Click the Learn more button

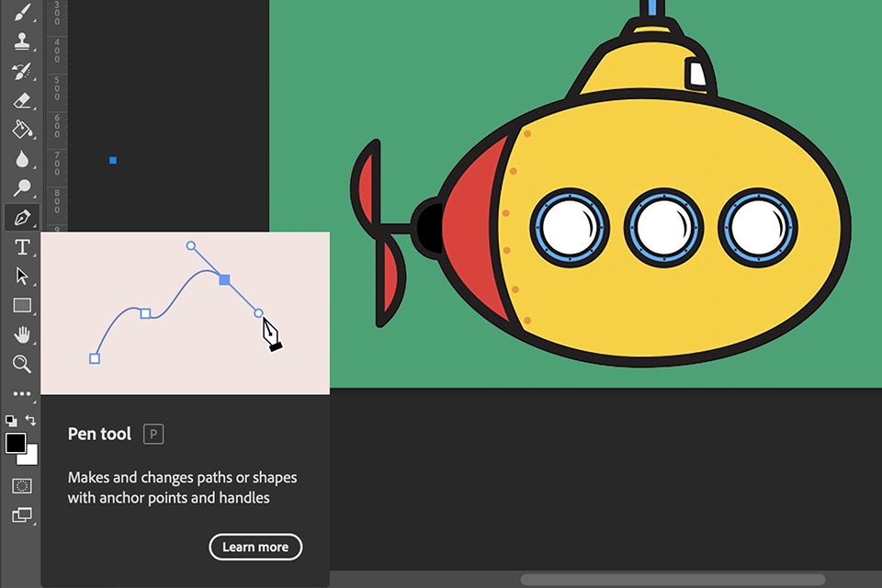tap(255, 547)
